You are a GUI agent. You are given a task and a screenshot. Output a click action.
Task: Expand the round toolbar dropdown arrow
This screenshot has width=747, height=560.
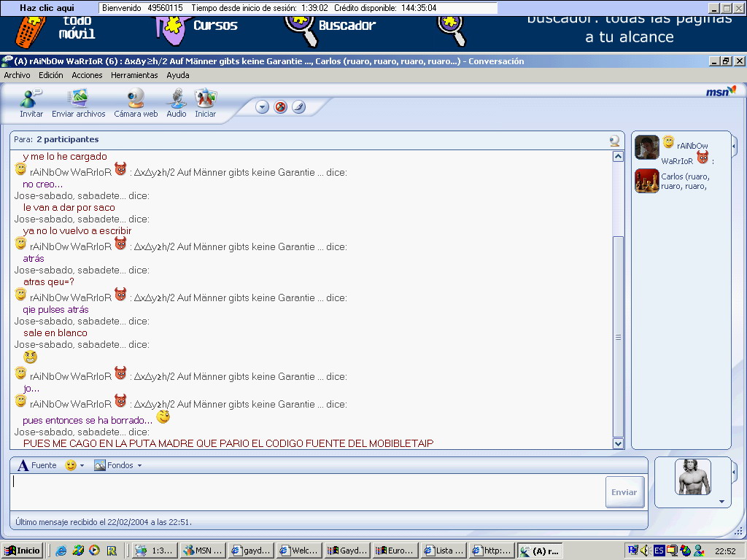(x=263, y=107)
